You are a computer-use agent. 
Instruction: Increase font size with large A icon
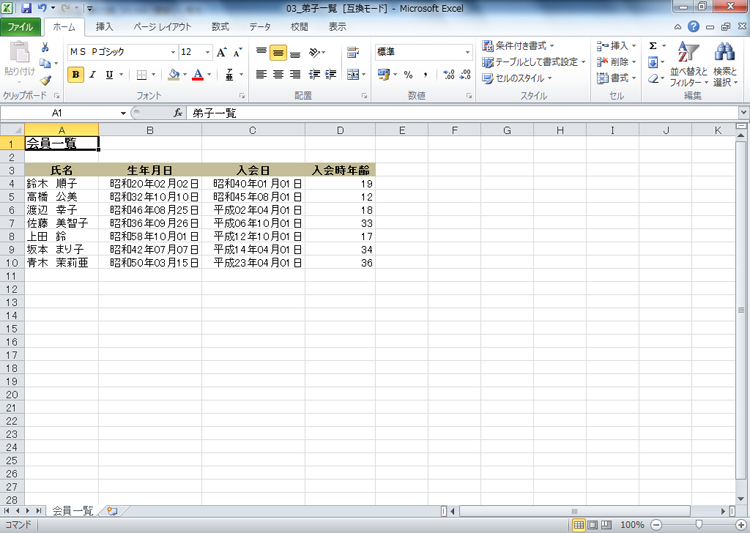tap(221, 52)
